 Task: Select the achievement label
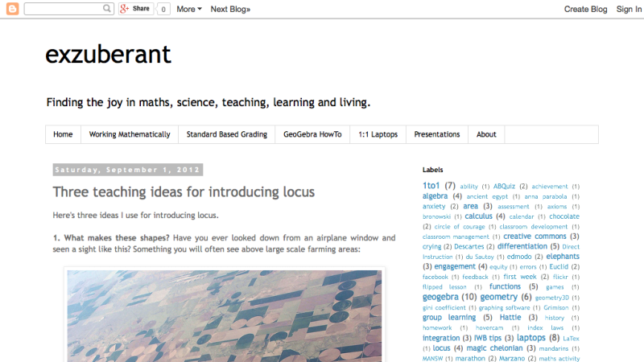coord(550,187)
